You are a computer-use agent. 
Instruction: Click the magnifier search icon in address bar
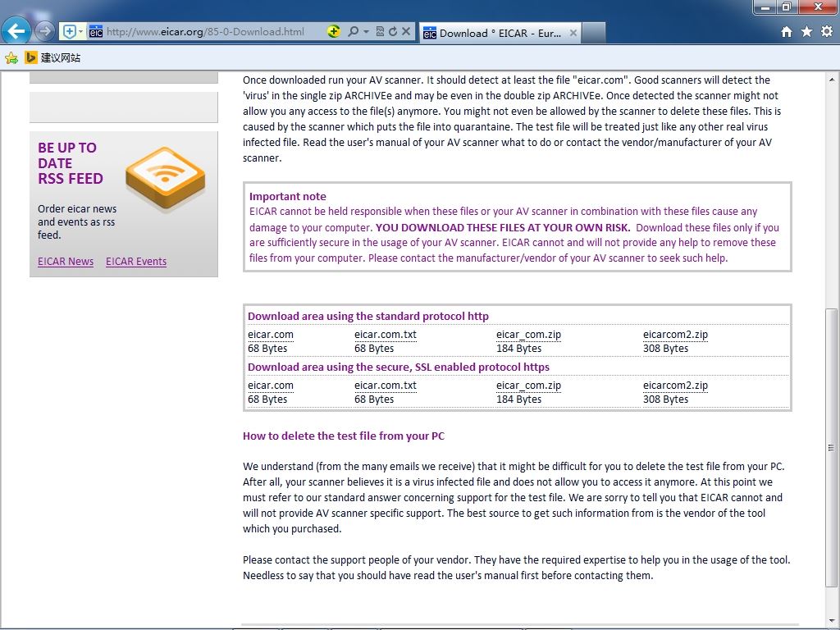tap(353, 32)
